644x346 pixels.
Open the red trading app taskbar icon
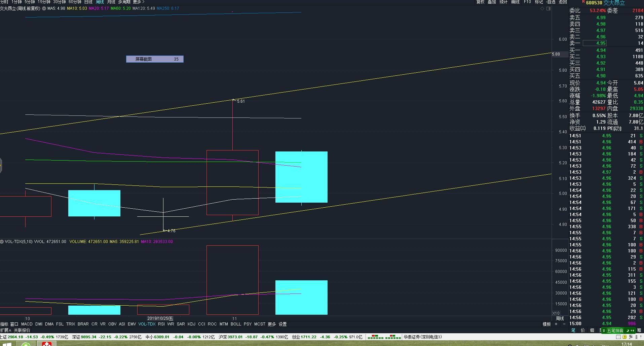(x=46, y=344)
